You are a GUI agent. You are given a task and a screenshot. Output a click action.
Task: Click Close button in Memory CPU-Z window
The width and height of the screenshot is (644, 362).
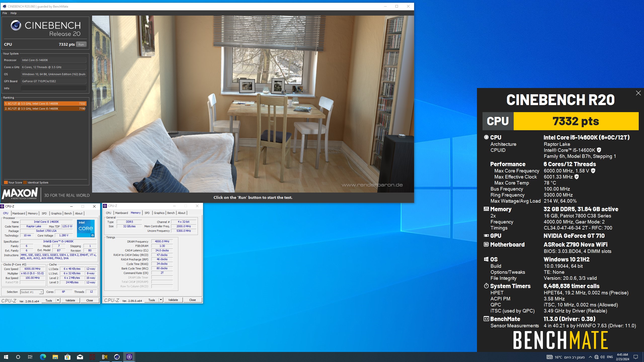[x=192, y=300]
